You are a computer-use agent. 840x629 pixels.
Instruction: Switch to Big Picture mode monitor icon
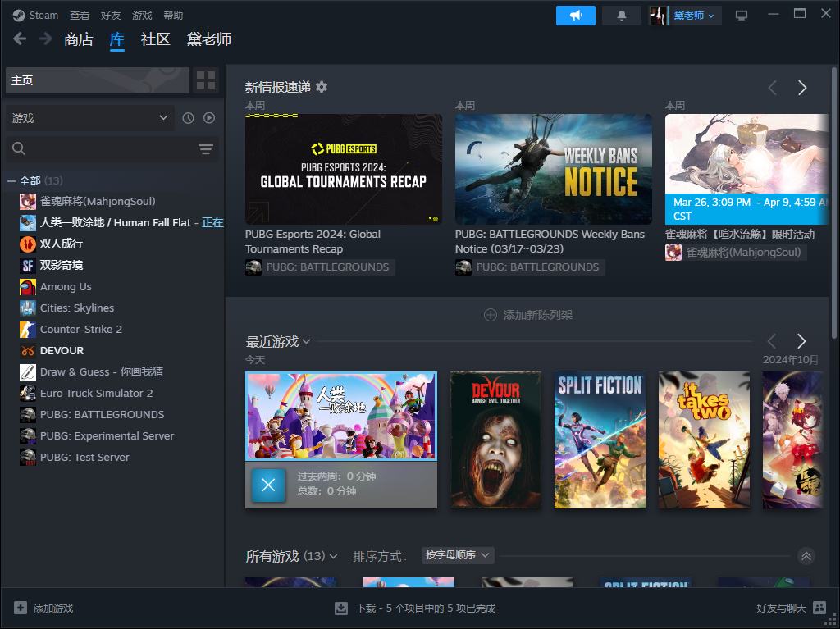click(x=742, y=16)
